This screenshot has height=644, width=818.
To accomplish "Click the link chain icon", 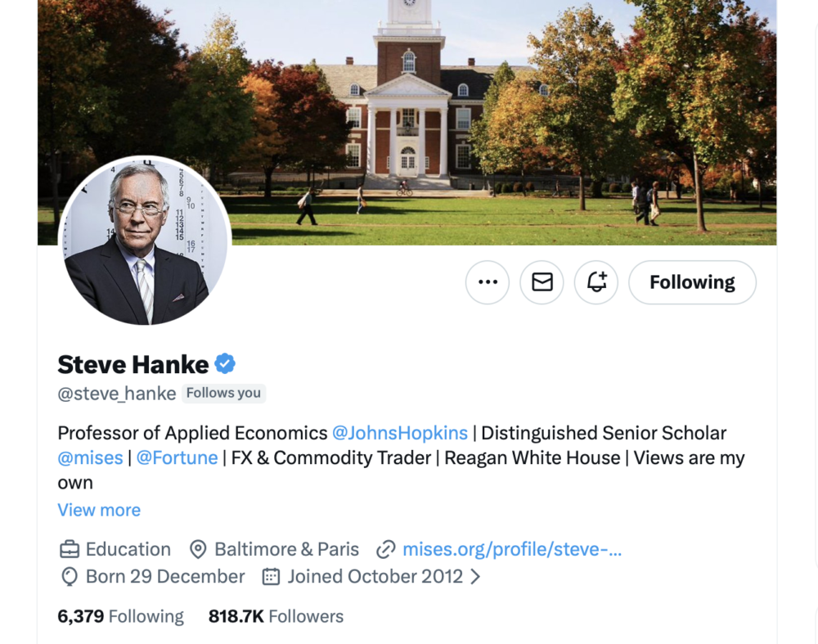I will [386, 549].
